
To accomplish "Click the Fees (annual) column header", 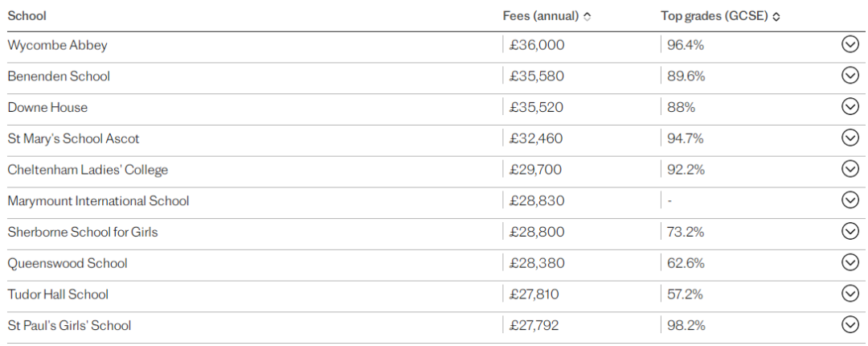I will [540, 16].
